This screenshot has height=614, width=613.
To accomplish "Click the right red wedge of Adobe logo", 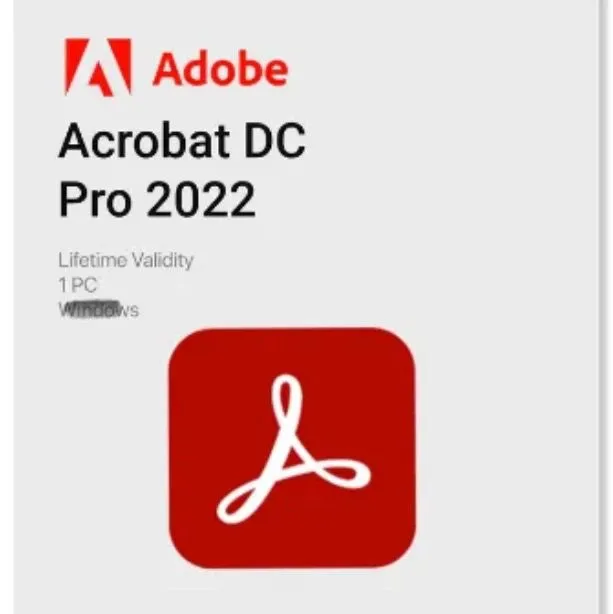I will (x=121, y=63).
